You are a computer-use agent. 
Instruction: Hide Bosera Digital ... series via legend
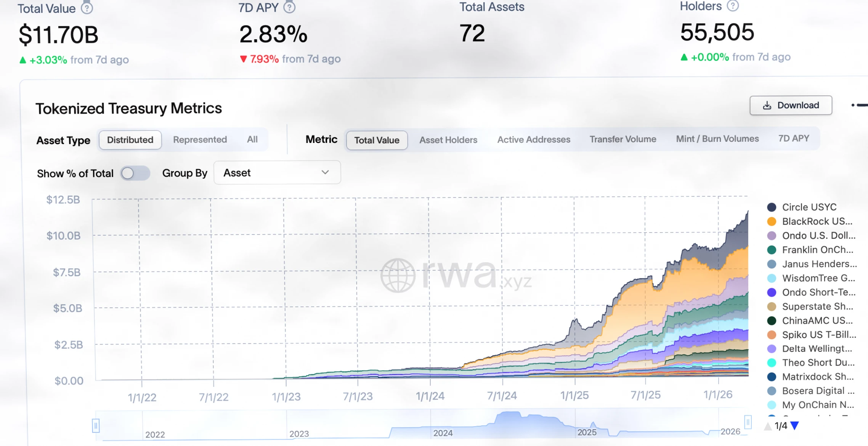(x=811, y=391)
